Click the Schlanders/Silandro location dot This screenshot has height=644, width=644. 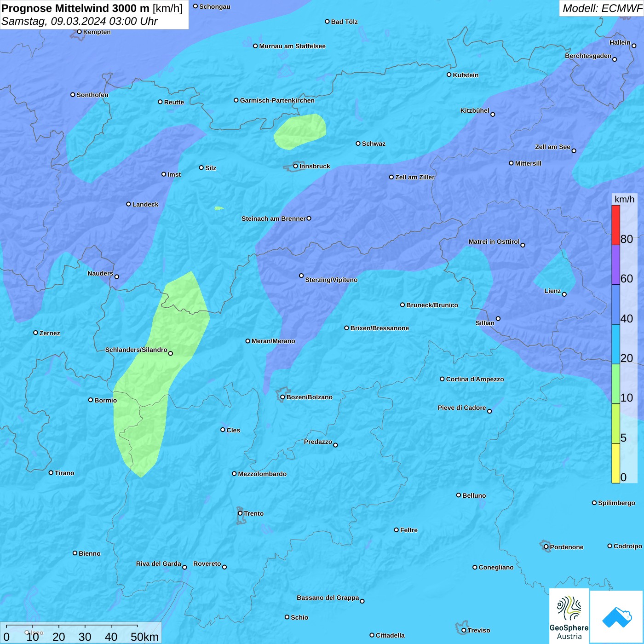tap(171, 353)
